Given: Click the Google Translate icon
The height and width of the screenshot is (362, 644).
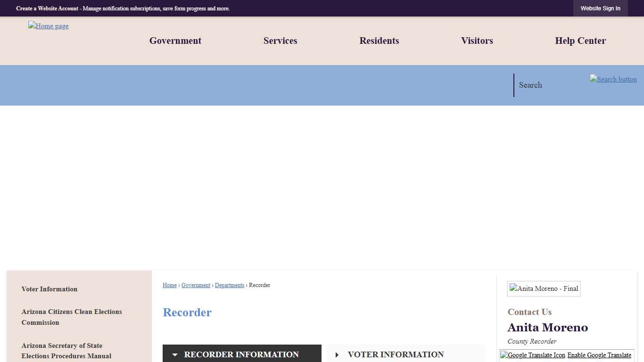Looking at the screenshot, I should click(x=533, y=355).
